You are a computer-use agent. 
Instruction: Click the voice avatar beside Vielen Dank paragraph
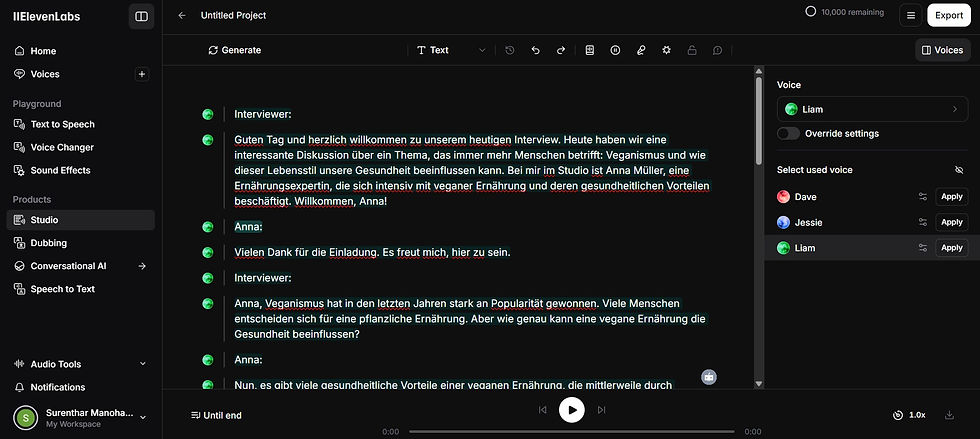208,252
